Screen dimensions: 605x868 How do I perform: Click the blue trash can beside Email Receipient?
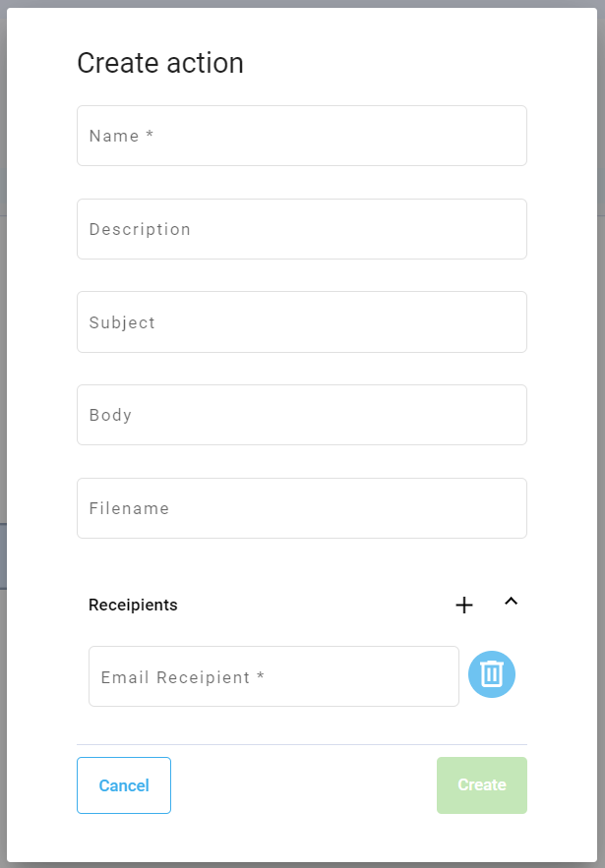[x=491, y=674]
